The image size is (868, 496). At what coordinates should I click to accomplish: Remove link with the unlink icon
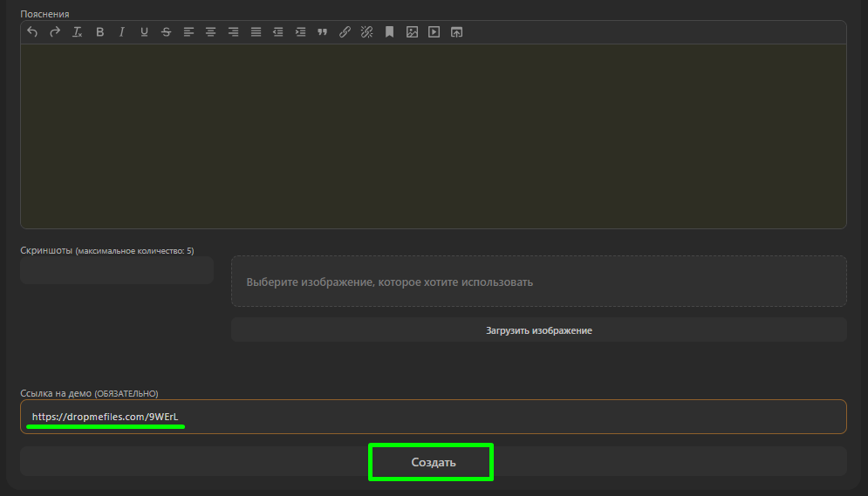[367, 32]
